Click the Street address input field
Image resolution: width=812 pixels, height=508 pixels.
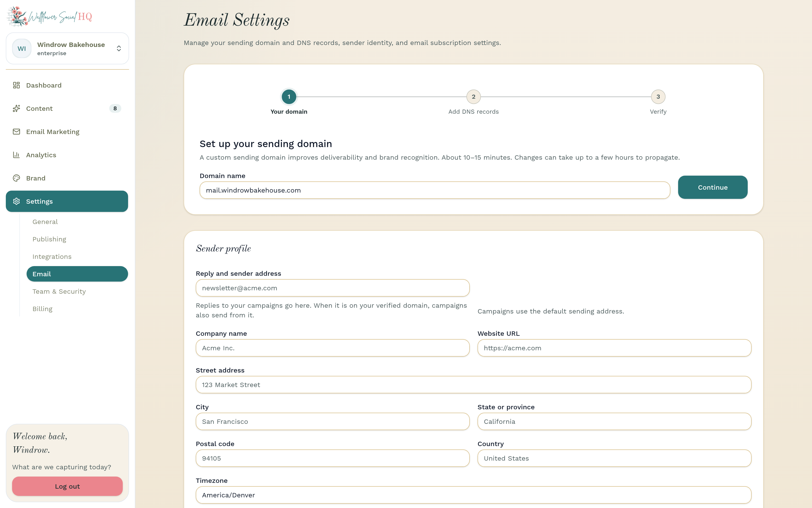click(x=473, y=385)
